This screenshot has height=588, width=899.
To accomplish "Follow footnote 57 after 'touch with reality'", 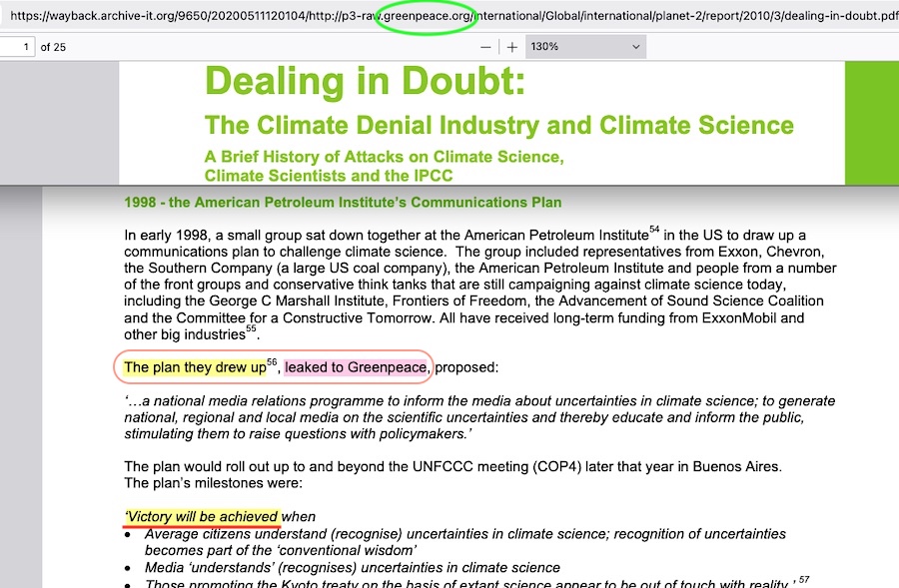I will (x=802, y=579).
